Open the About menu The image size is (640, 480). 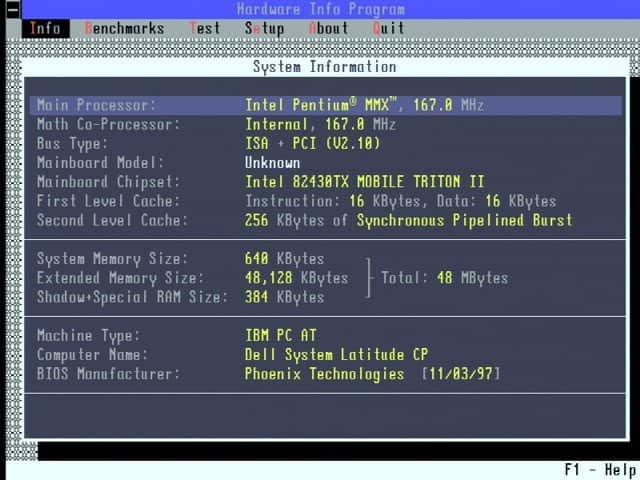(x=329, y=29)
